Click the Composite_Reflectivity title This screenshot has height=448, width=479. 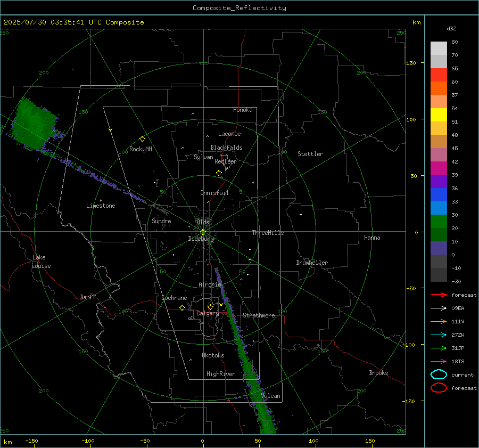tap(240, 8)
